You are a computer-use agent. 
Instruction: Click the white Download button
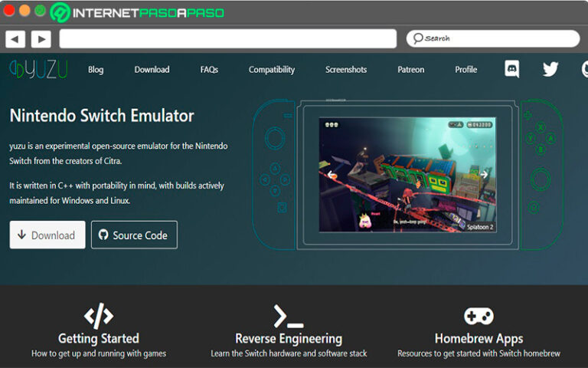tap(47, 235)
